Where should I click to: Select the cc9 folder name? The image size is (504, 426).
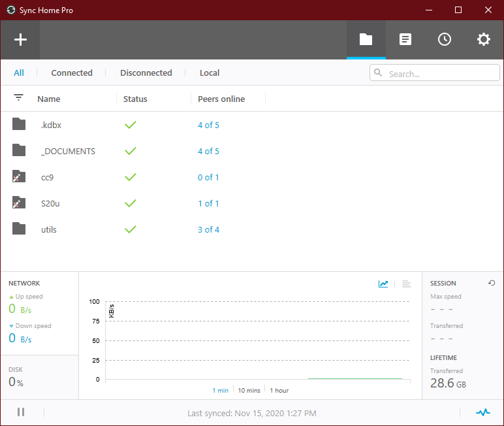pyautogui.click(x=47, y=177)
